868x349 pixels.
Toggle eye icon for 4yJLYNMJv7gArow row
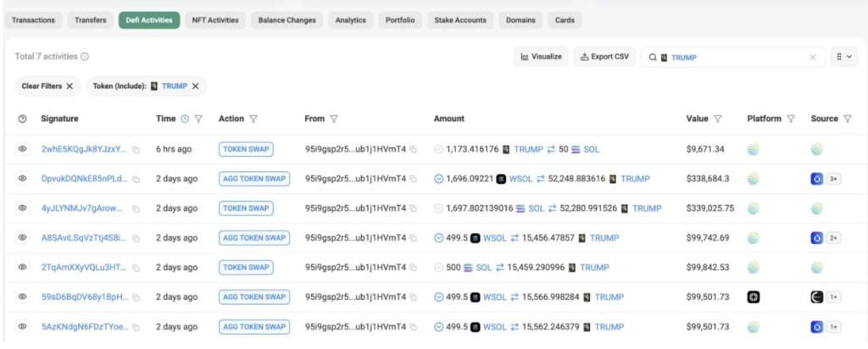point(22,208)
